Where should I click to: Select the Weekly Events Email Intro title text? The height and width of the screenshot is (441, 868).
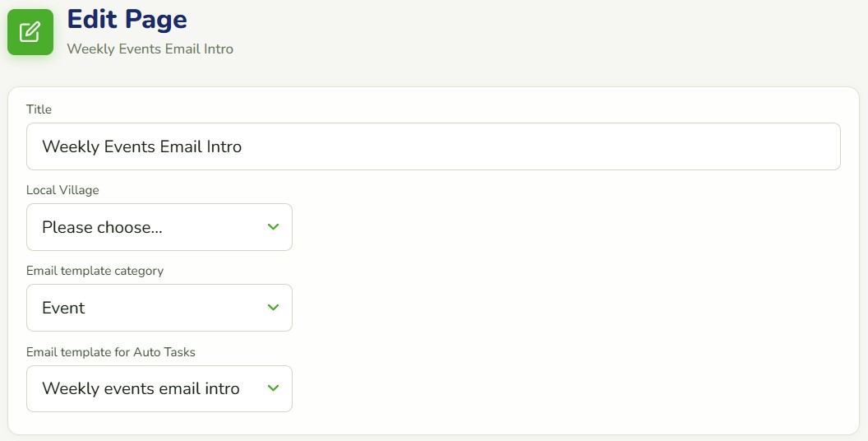141,146
